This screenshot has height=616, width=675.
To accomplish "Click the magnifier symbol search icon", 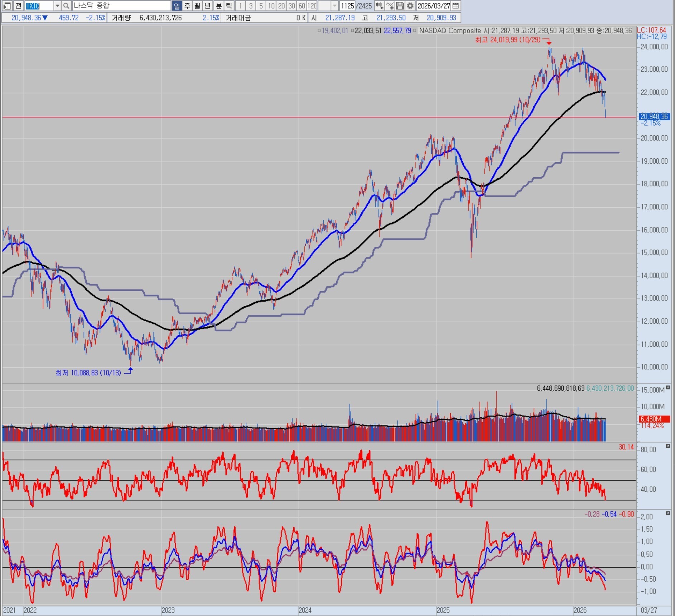I will coord(66,6).
